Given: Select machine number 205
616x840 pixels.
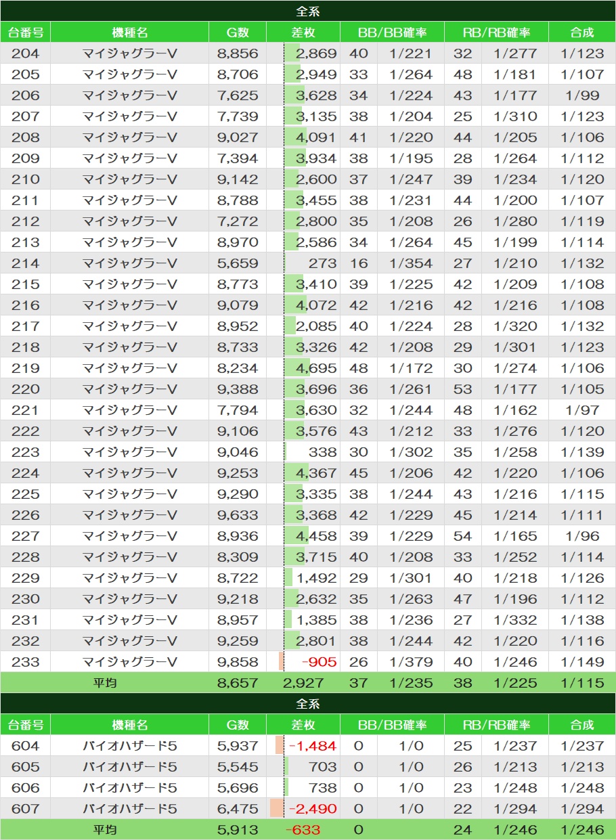Looking at the screenshot, I should 25,74.
